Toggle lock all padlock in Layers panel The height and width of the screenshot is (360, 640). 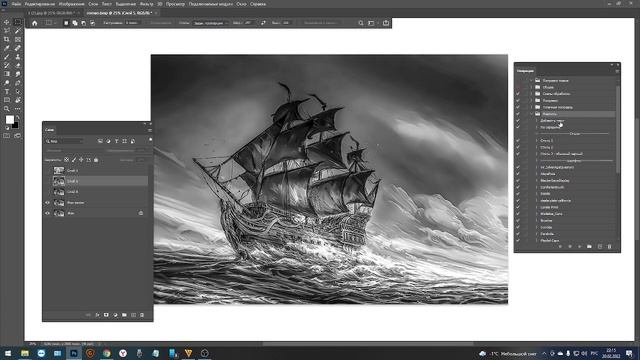coord(96,160)
